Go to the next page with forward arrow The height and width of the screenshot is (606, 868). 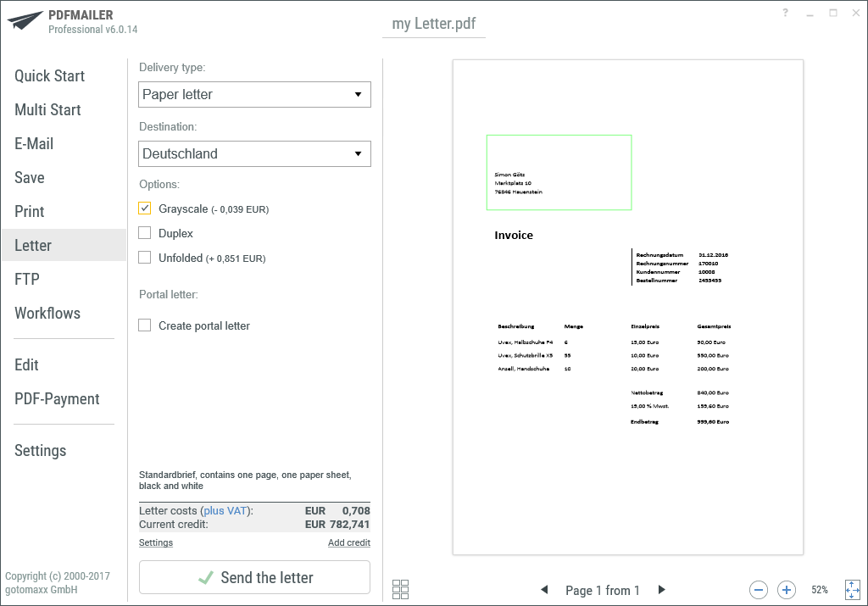661,589
